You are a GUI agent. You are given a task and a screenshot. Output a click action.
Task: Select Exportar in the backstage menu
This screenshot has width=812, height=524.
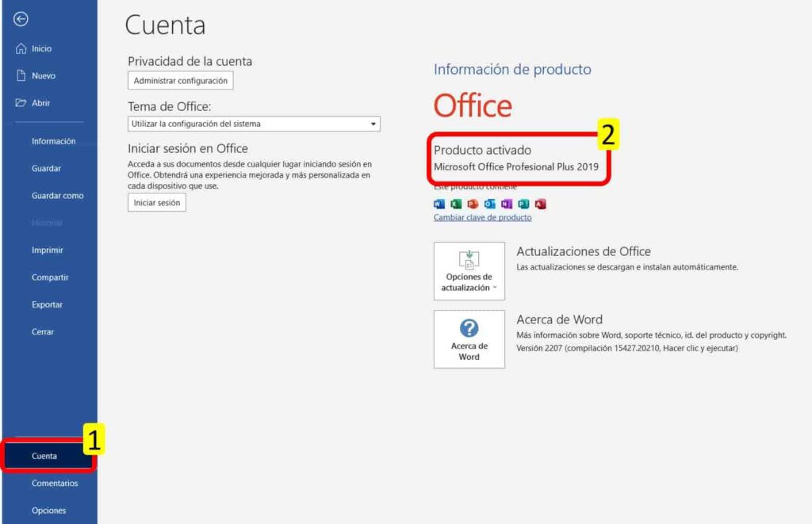click(x=47, y=304)
